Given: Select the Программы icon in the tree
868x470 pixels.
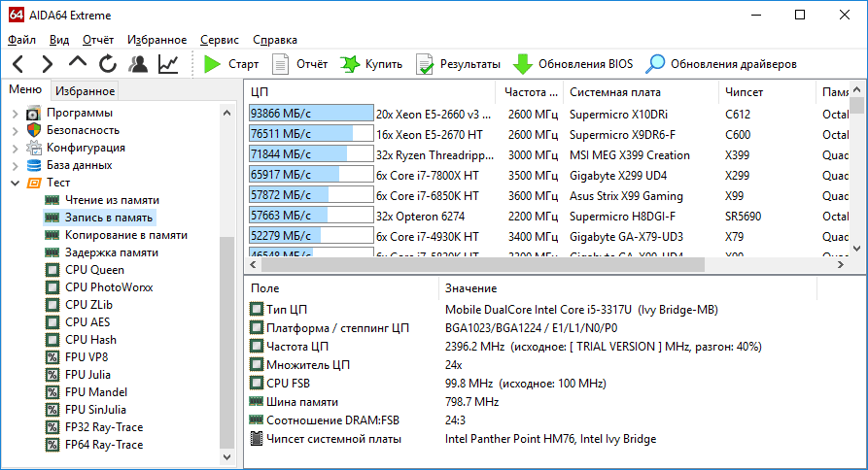Looking at the screenshot, I should [34, 113].
